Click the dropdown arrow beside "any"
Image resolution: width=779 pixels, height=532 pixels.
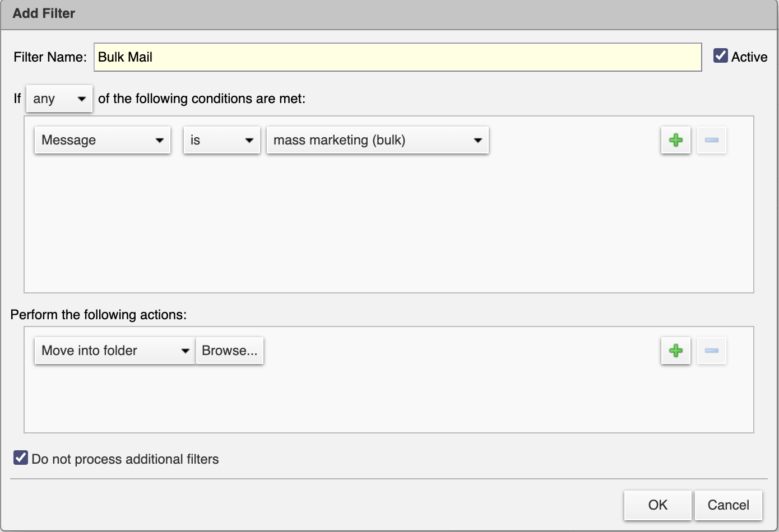[82, 99]
